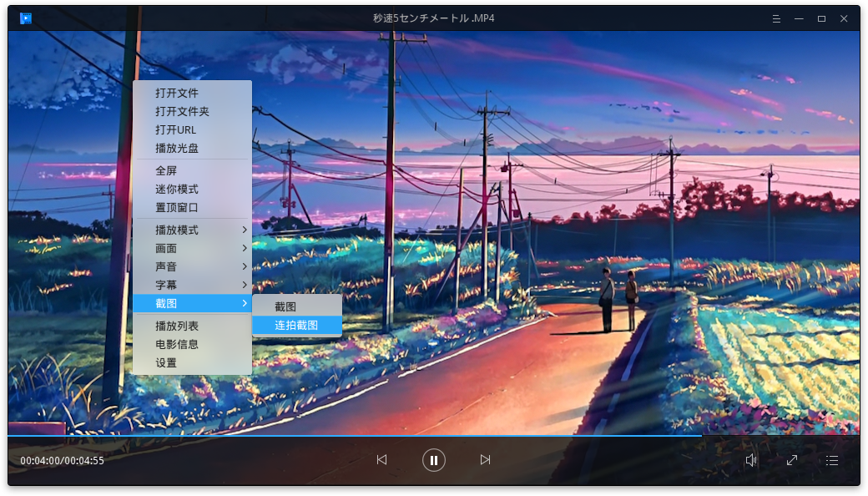Enter fullscreen with the expand arrows icon

[x=791, y=460]
